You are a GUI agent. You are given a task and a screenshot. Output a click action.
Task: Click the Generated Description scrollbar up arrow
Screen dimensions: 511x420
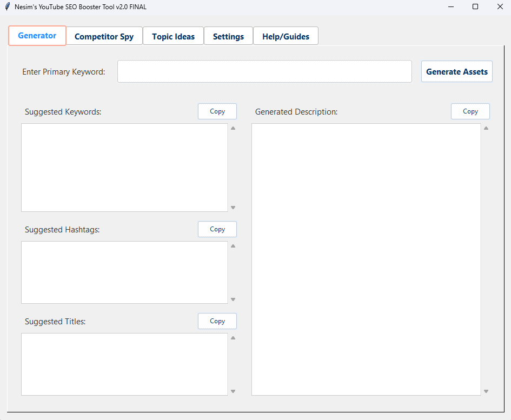(486, 129)
